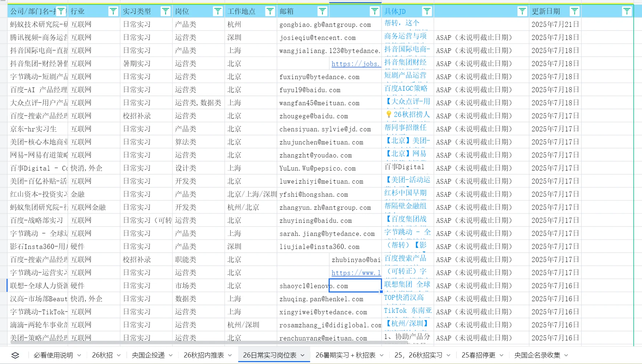Select cell zhuqing.pan@henkel.com
This screenshot has width=642, height=364.
[x=329, y=299]
